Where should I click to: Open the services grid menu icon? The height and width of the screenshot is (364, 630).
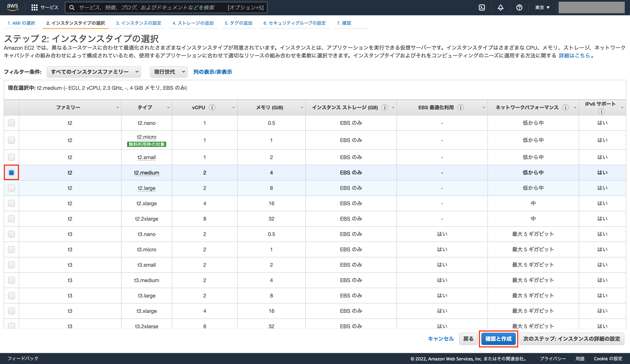coord(34,7)
